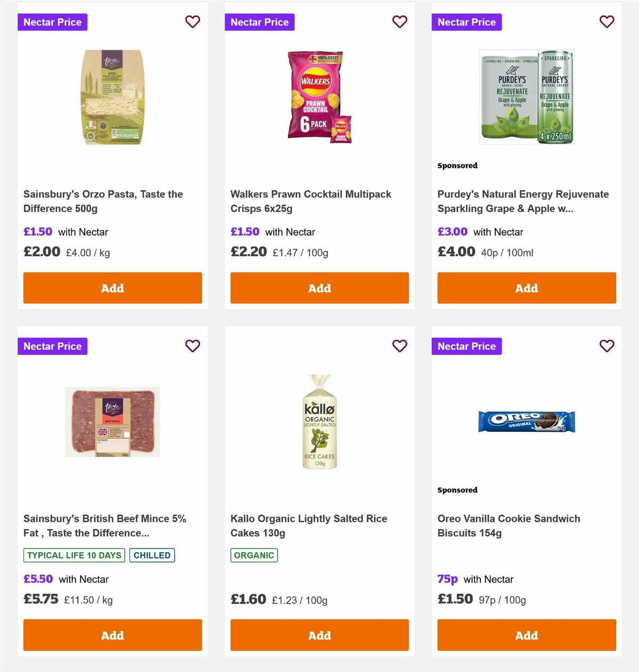Click the Nectar Price badge on the Beef Mince card

coord(52,346)
